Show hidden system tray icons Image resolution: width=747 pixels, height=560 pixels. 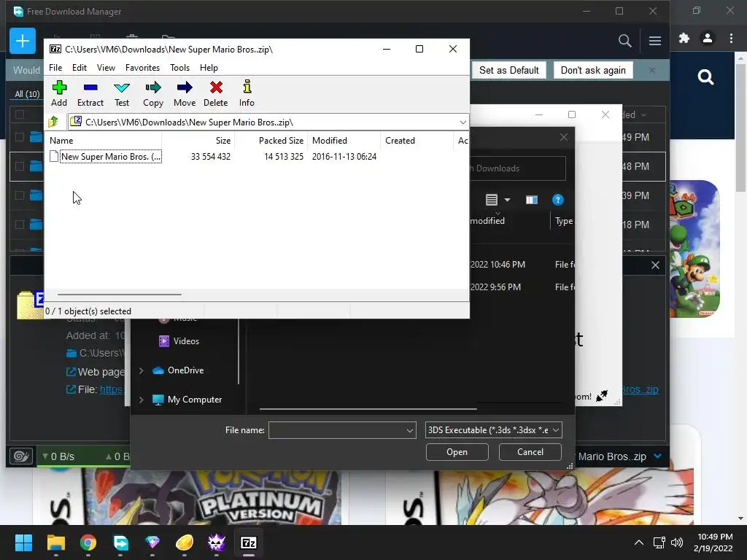(639, 542)
